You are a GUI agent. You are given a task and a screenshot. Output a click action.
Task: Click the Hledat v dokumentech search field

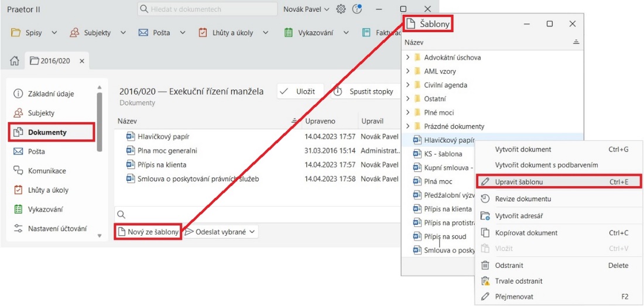(208, 9)
